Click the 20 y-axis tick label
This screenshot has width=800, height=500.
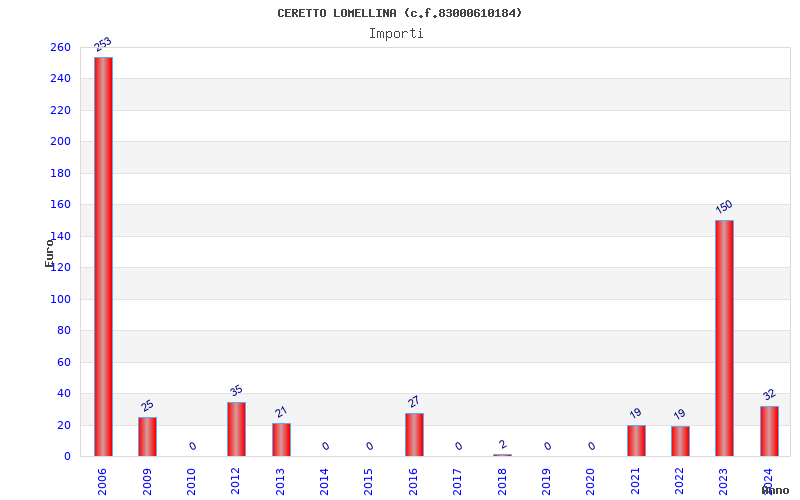pos(64,425)
